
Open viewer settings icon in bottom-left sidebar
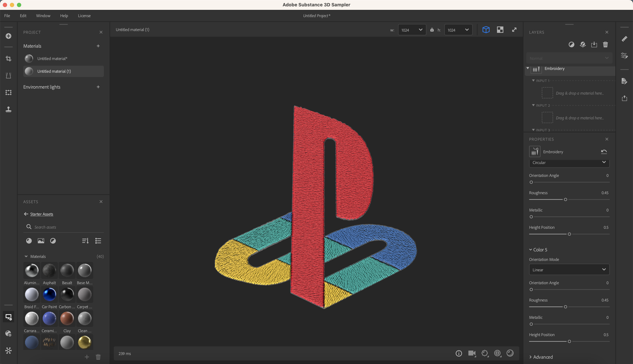coord(8,317)
